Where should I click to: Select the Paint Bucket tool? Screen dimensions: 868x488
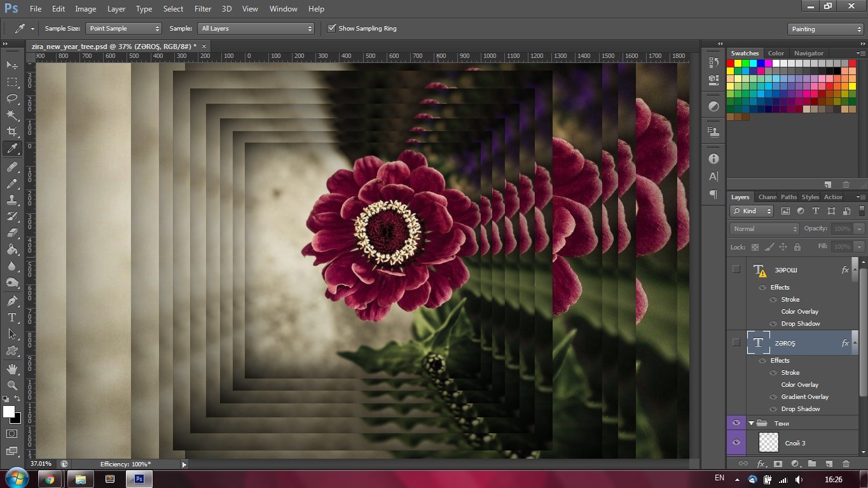(12, 249)
